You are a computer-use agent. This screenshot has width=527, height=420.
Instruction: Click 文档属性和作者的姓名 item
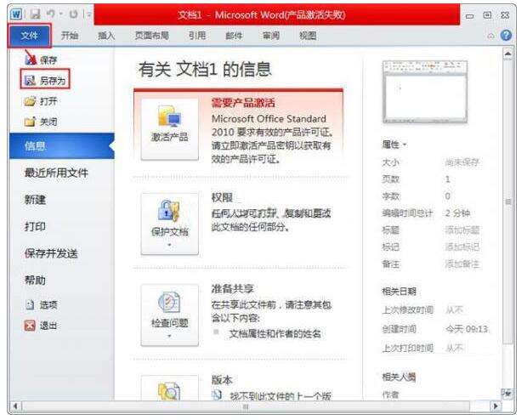click(275, 333)
